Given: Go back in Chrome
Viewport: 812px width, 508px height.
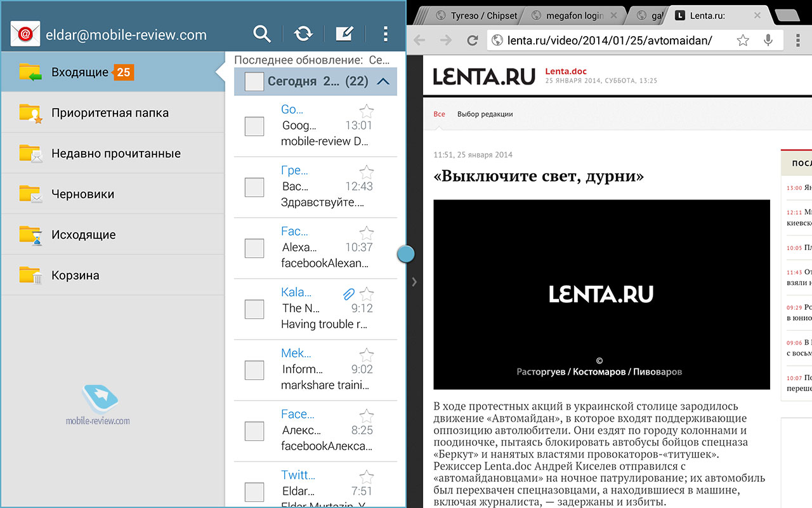Looking at the screenshot, I should coord(419,41).
